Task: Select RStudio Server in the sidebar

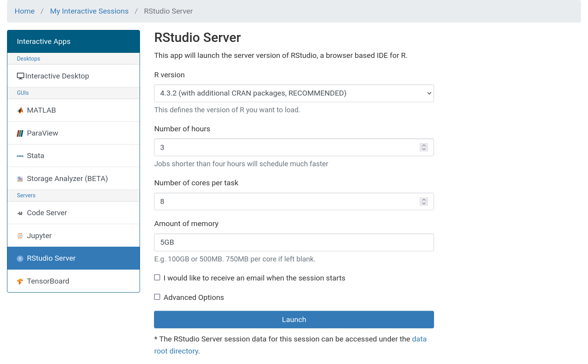Action: click(73, 258)
